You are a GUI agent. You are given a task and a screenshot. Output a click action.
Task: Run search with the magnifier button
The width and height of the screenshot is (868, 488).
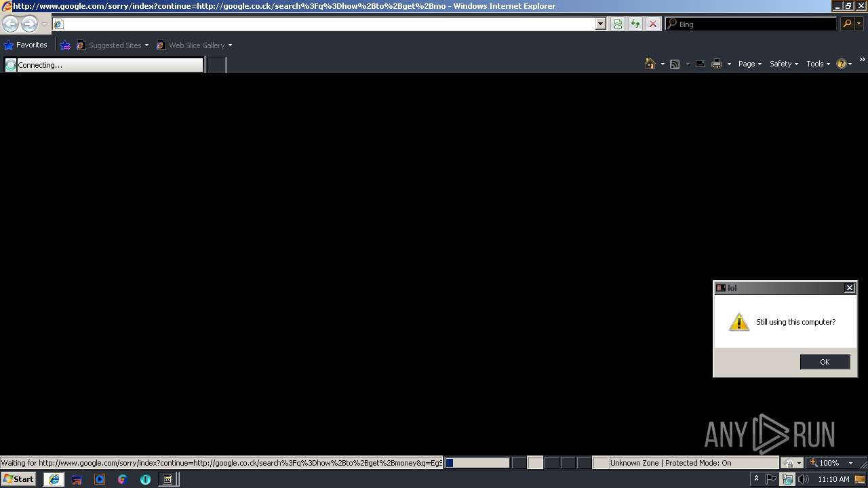(846, 24)
